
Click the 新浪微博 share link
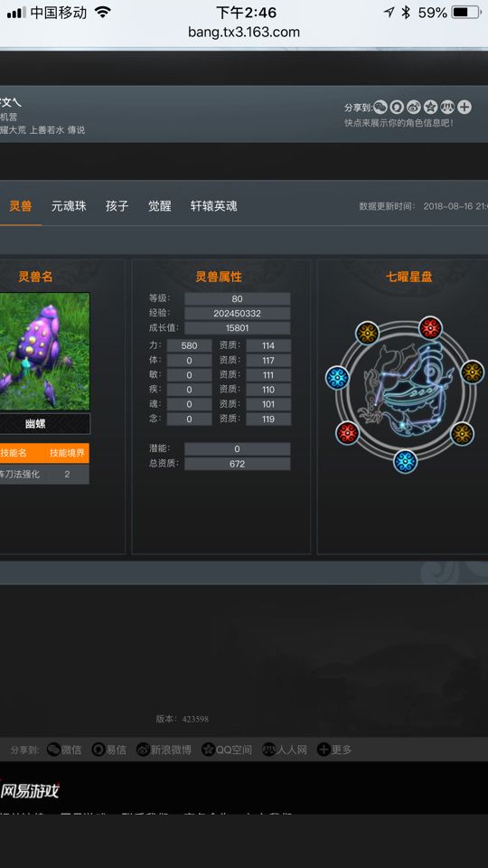coord(164,750)
